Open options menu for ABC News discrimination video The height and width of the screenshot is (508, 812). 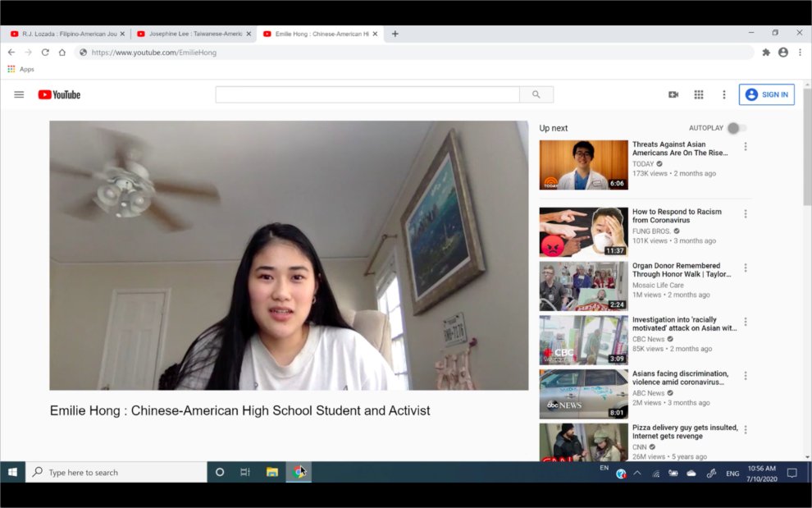click(x=746, y=375)
